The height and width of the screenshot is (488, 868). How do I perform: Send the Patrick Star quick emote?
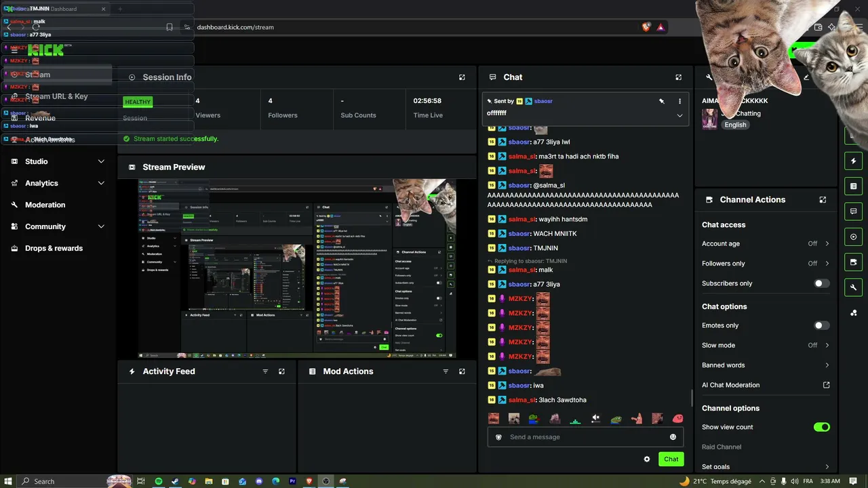(637, 419)
